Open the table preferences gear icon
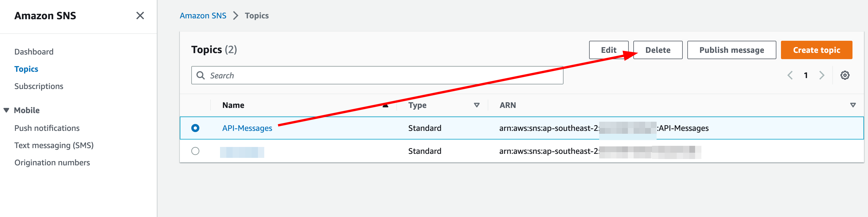Viewport: 868px width, 217px height. [845, 75]
